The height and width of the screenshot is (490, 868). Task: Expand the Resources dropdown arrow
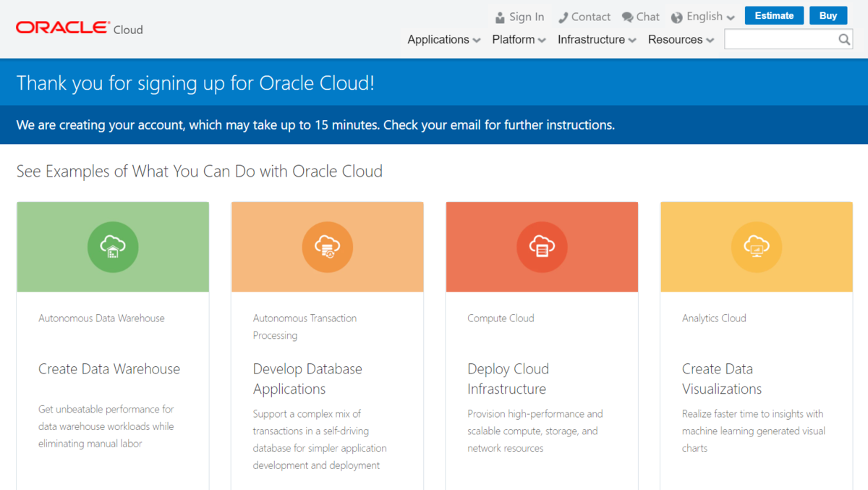(710, 41)
